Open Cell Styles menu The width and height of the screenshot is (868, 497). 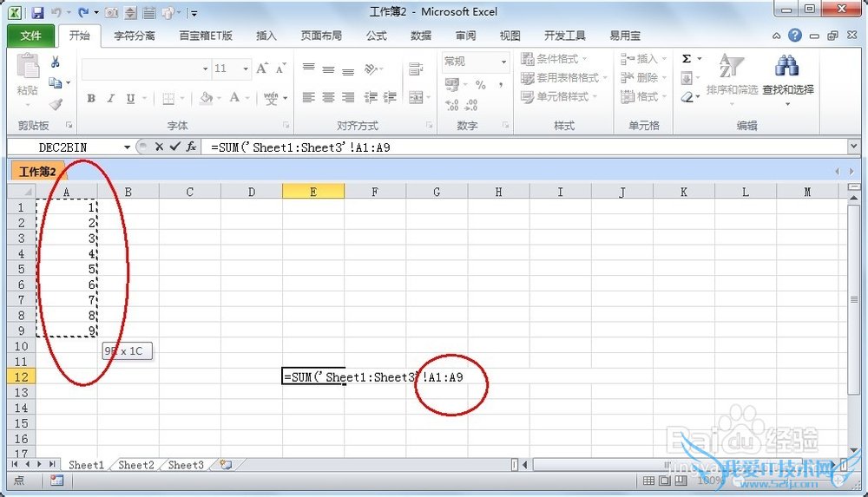(559, 96)
